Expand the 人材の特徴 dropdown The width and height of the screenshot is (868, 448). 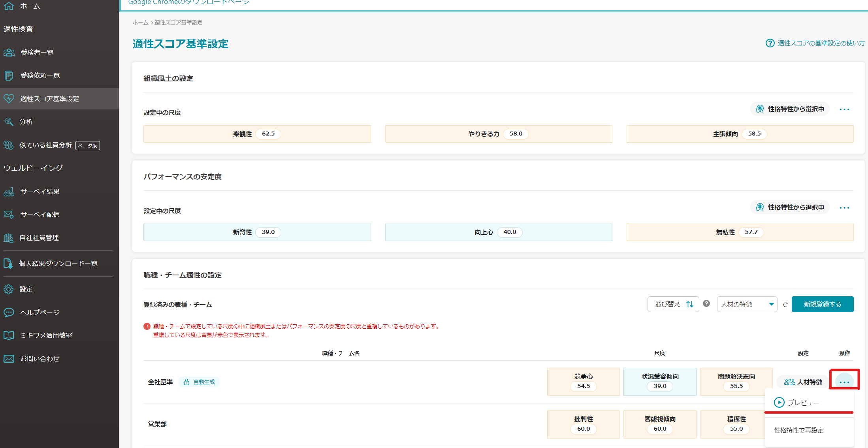point(747,304)
